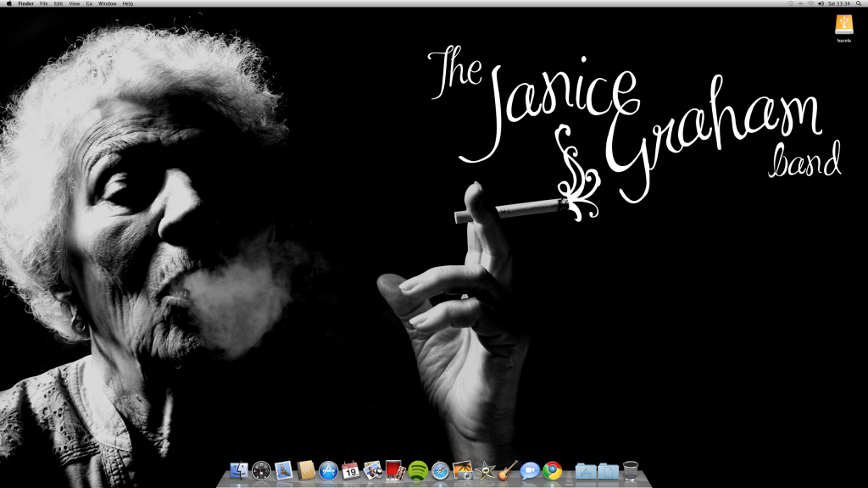The image size is (868, 488).
Task: Open Spotify from the Dock
Action: pyautogui.click(x=419, y=473)
